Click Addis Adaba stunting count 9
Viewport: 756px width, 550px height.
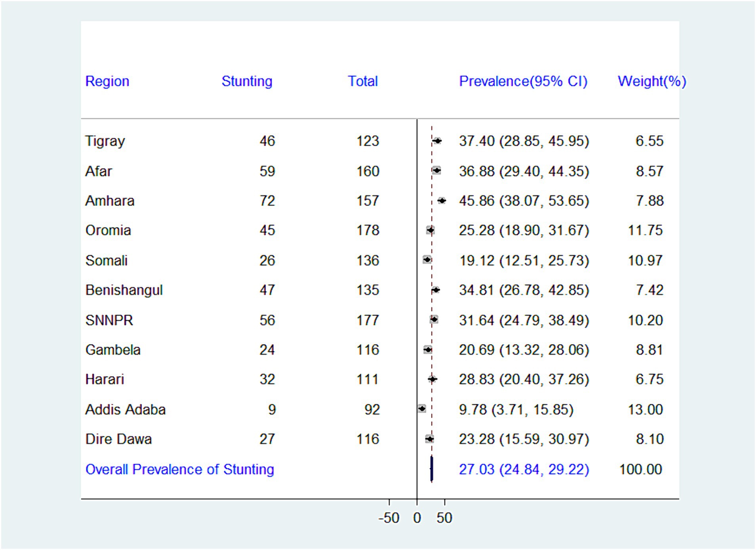(x=272, y=409)
